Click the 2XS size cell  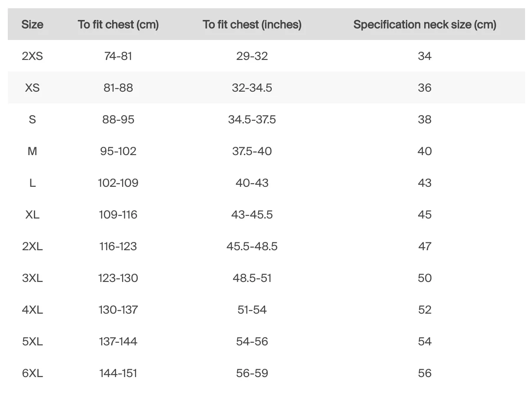[32, 56]
